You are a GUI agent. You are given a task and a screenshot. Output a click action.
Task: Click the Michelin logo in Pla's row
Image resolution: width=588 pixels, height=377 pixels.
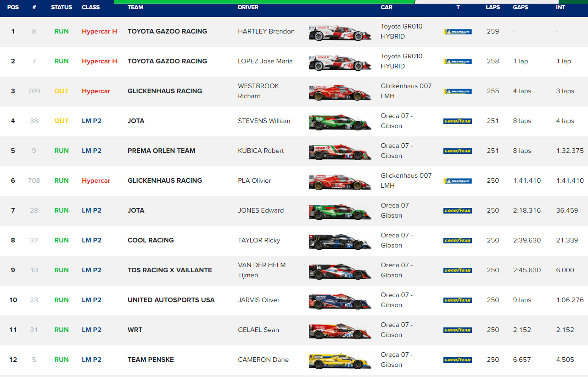tap(457, 181)
